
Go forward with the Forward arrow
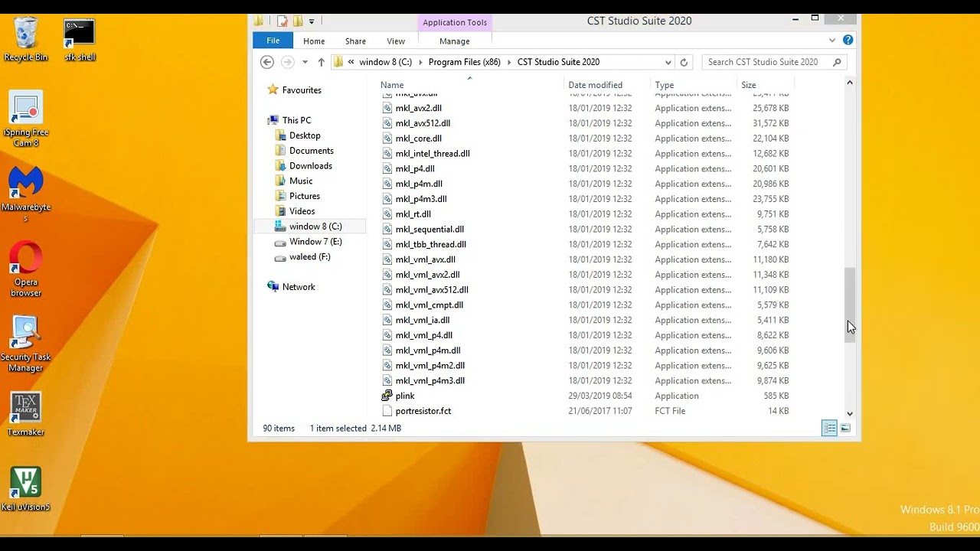[288, 62]
